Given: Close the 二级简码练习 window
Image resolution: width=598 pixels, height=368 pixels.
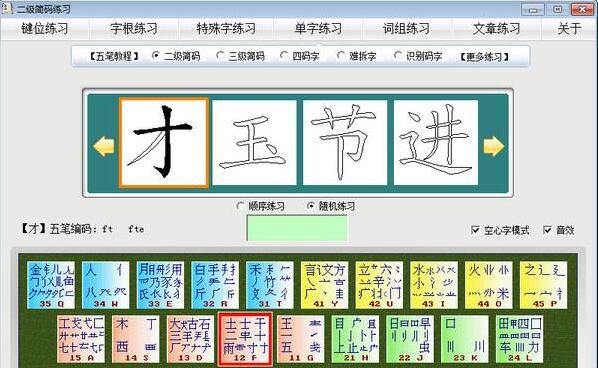Looking at the screenshot, I should click(582, 10).
